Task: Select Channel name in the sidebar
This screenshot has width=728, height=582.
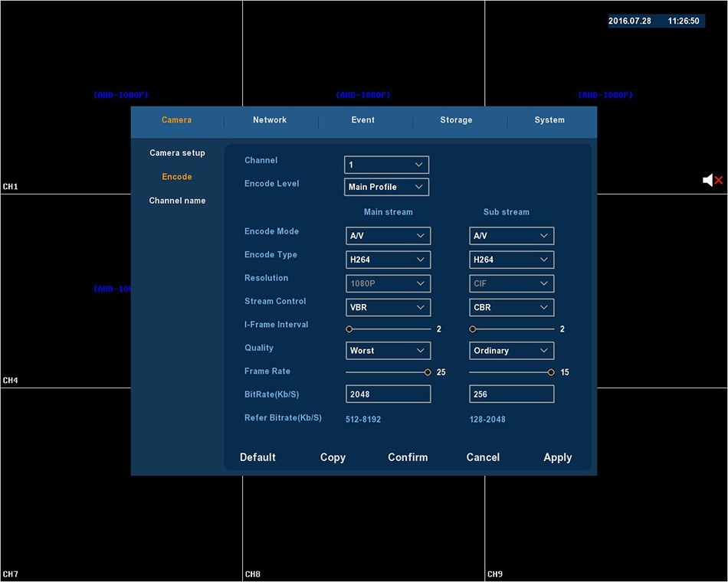Action: (x=177, y=201)
